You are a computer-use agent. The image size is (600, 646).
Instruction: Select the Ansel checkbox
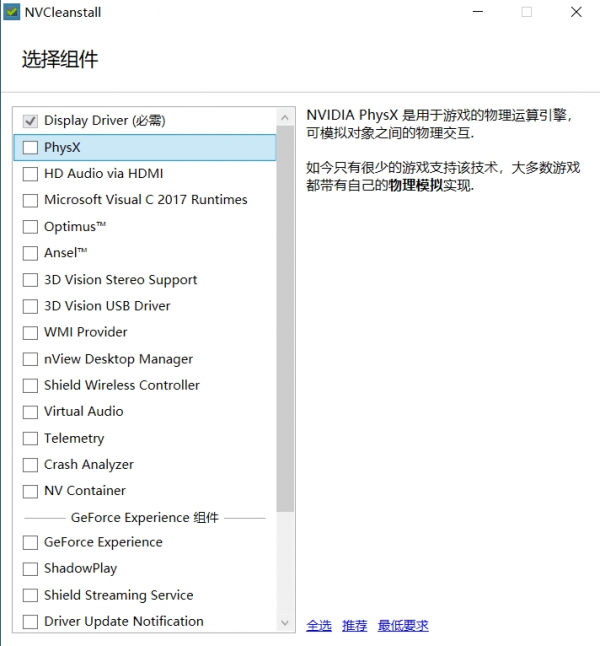pos(30,253)
